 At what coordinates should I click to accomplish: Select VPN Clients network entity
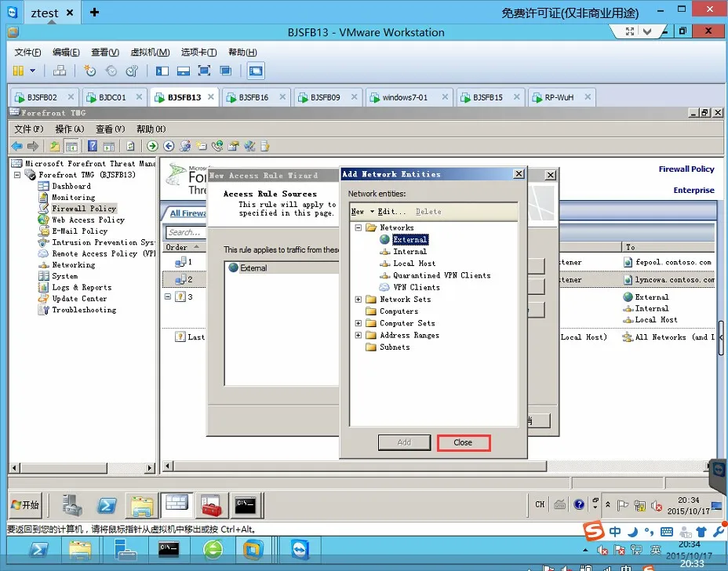pos(416,287)
